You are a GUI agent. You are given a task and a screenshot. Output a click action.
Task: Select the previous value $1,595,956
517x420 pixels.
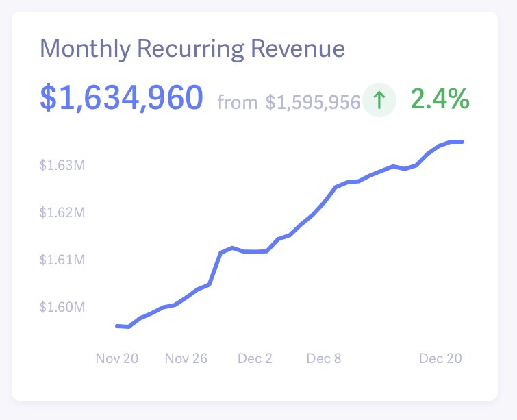[313, 102]
